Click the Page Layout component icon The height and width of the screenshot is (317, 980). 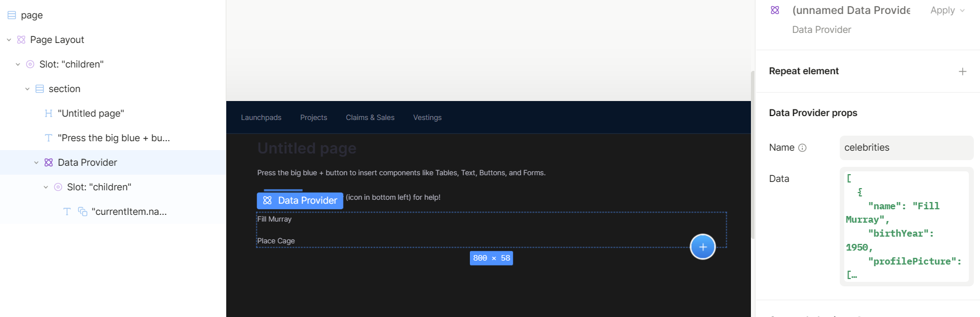tap(21, 40)
